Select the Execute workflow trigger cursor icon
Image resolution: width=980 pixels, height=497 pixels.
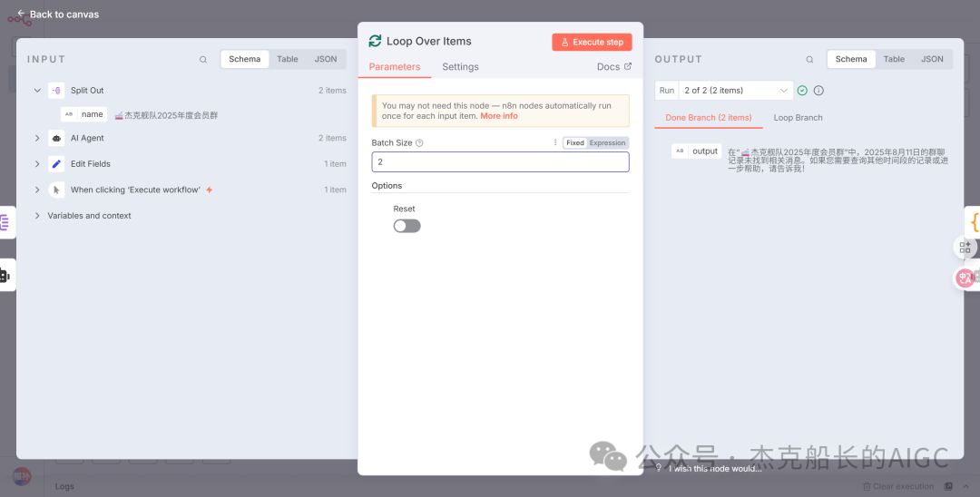click(x=56, y=190)
